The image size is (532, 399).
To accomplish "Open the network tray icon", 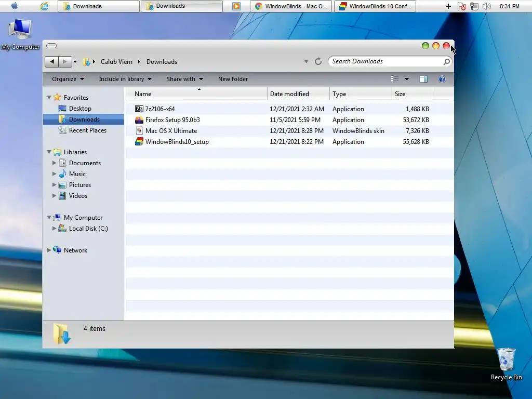I will click(474, 6).
